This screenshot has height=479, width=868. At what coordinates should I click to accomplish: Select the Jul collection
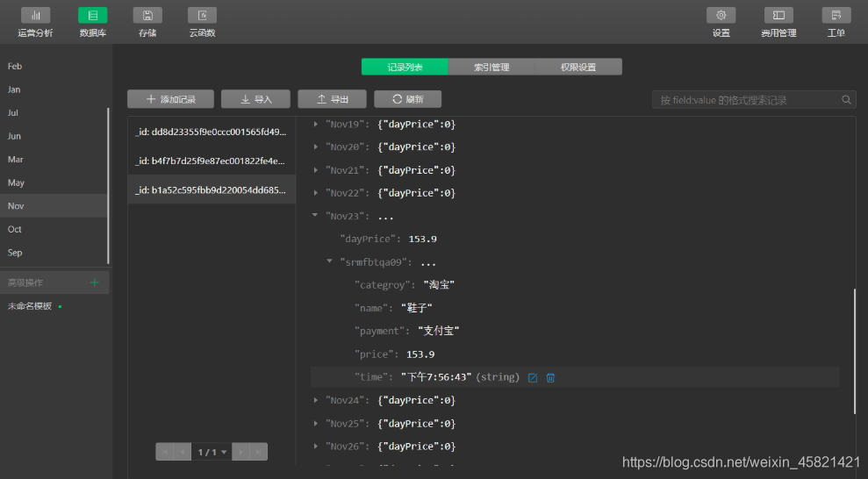tap(54, 113)
